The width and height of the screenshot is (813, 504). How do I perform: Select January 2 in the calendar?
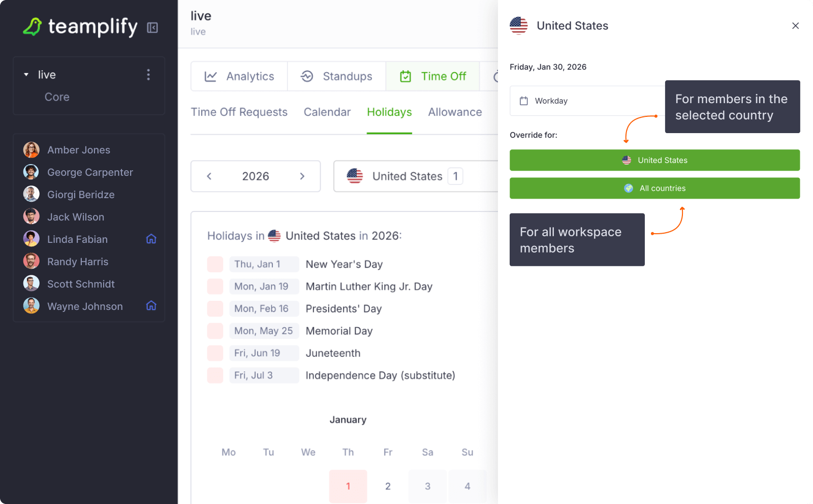(388, 486)
